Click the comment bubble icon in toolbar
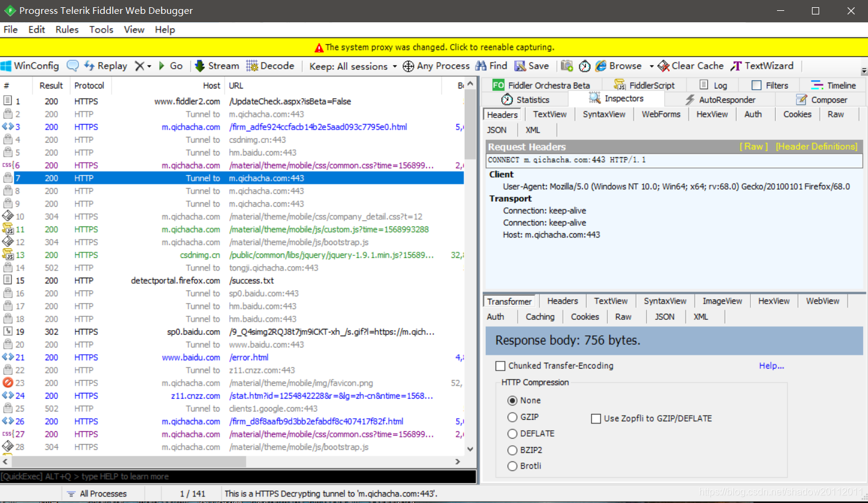The width and height of the screenshot is (868, 503). 72,66
